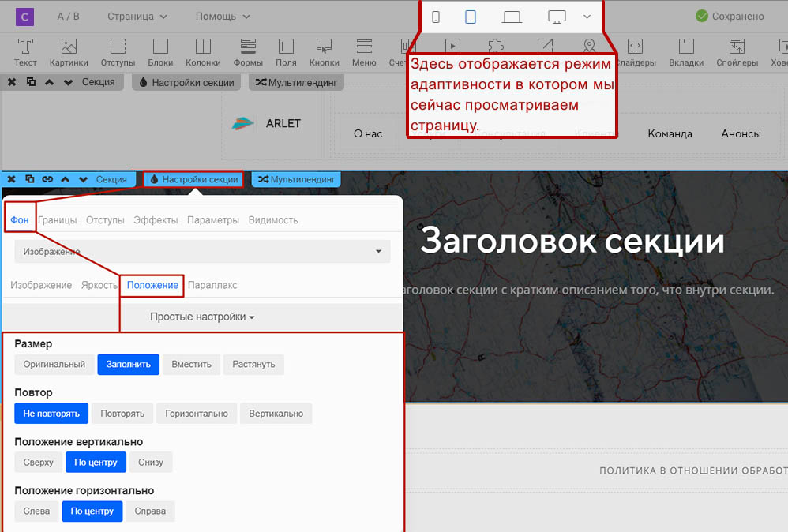Open the Формы element tool

click(x=248, y=52)
